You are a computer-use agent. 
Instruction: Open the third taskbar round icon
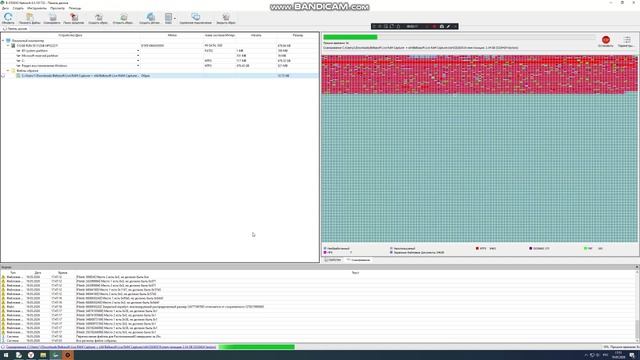31,355
